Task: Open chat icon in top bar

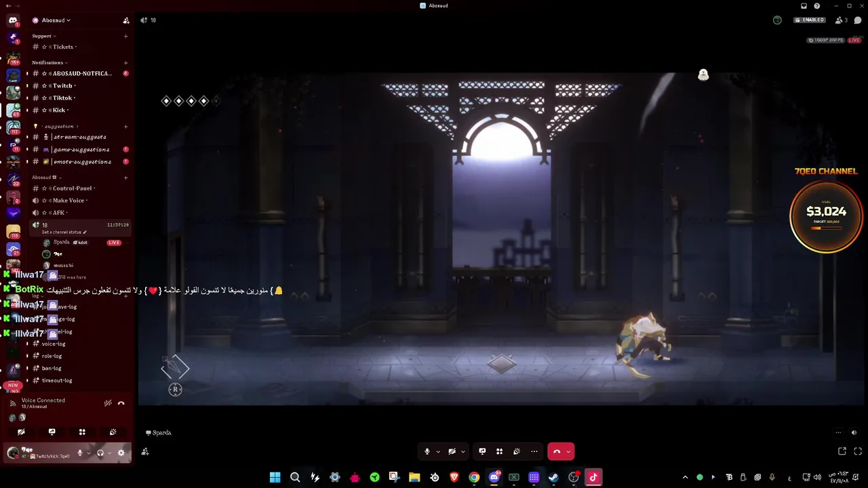Action: 858,20
